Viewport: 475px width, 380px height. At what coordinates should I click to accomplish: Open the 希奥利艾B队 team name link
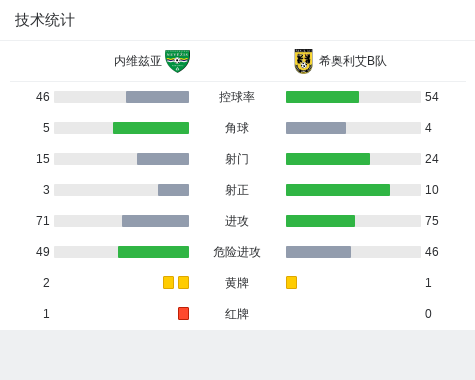[x=353, y=61]
